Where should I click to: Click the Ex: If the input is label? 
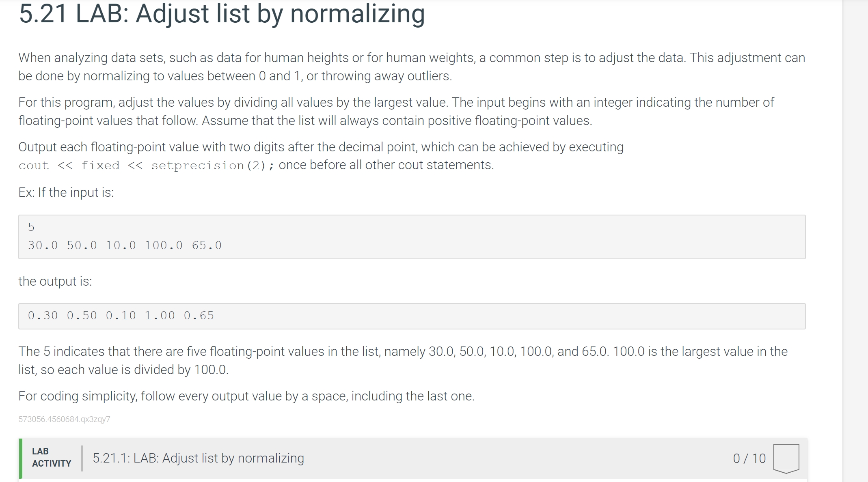66,192
